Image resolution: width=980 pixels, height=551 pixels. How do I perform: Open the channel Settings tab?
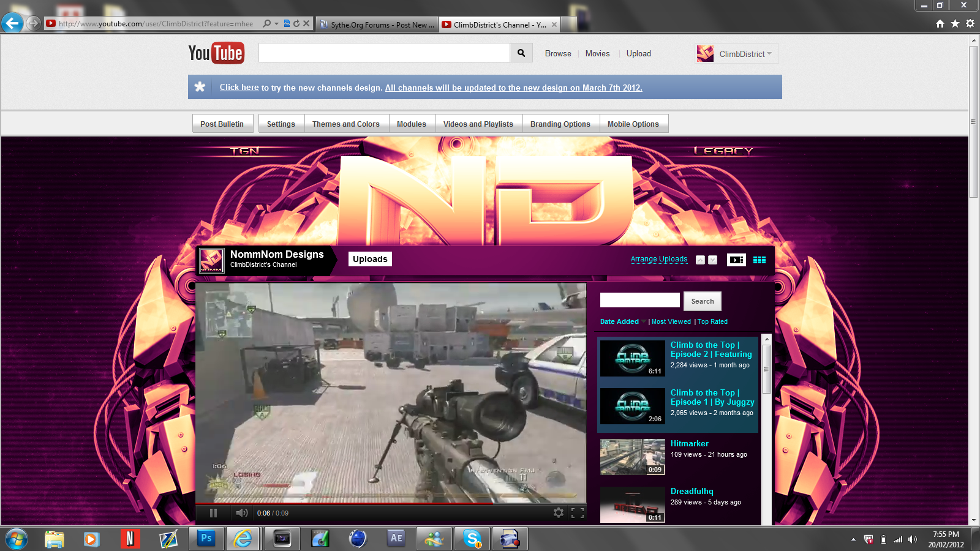pos(281,124)
